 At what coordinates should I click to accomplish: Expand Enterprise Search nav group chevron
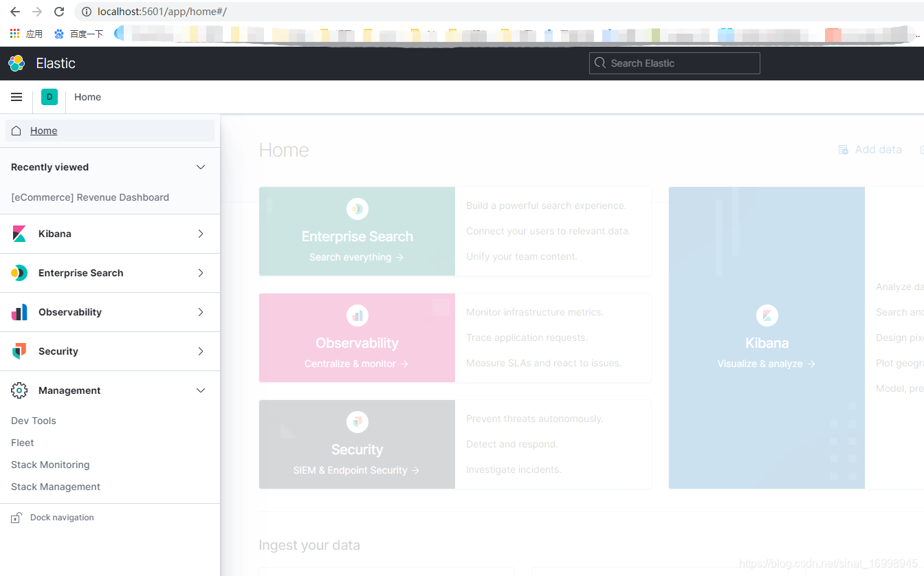coord(201,273)
